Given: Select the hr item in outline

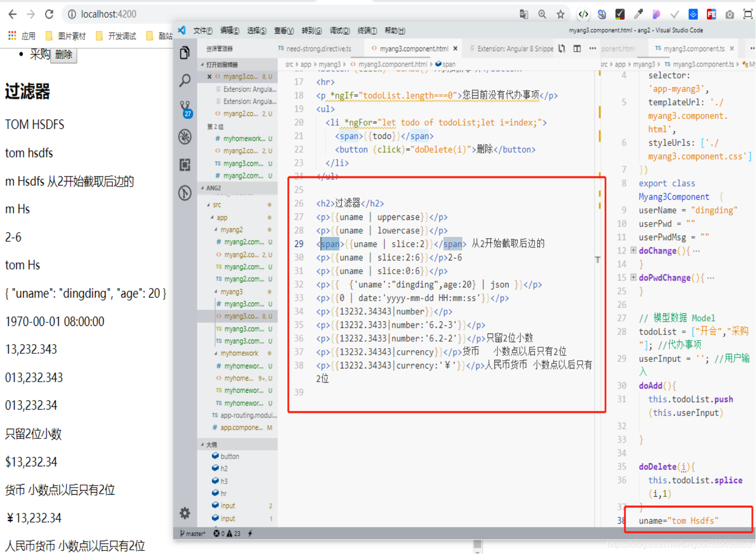Looking at the screenshot, I should tap(220, 493).
